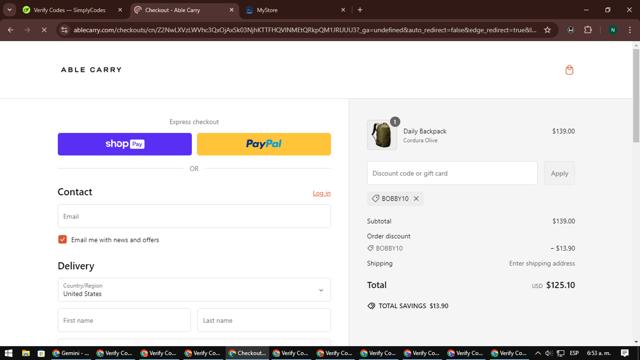Switch to Verify Codes SimplyCodes tab

click(x=69, y=10)
